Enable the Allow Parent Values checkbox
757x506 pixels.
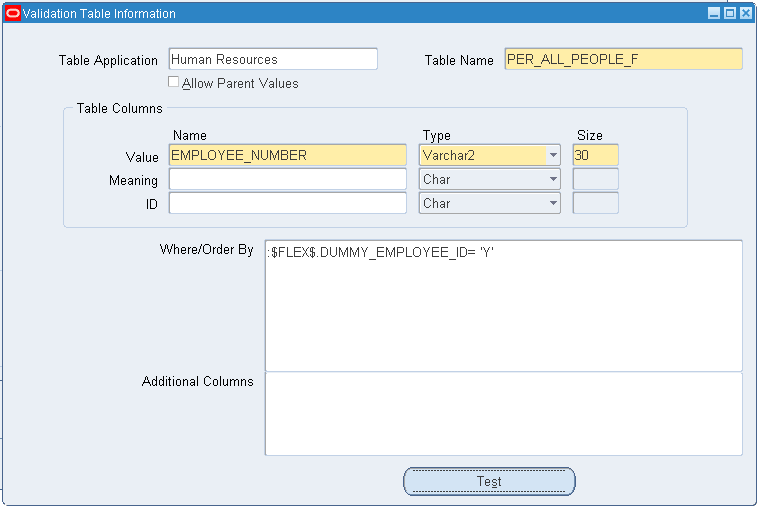[173, 82]
